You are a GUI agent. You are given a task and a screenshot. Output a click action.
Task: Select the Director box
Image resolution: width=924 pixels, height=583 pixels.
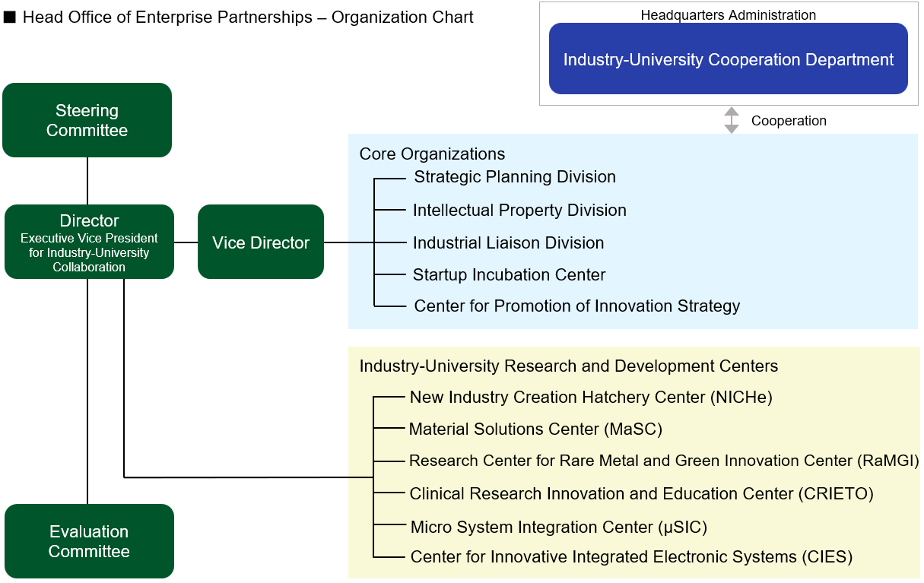(x=89, y=242)
